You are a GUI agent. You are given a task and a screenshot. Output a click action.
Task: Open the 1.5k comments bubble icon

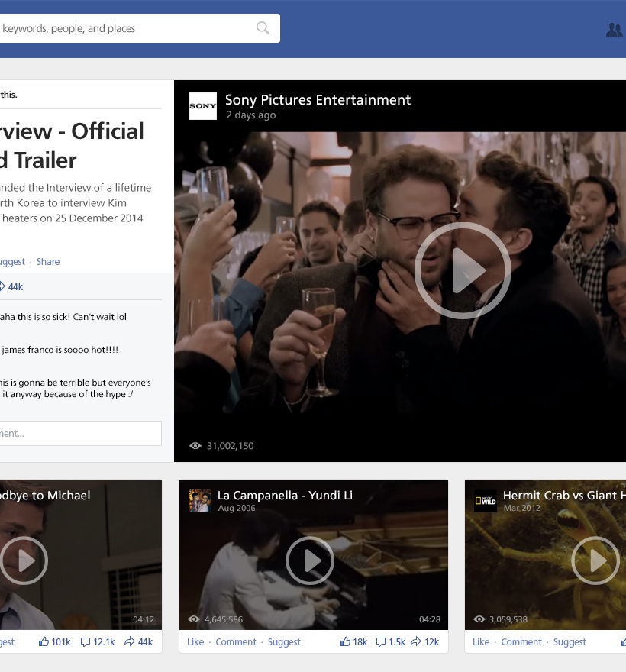point(382,642)
